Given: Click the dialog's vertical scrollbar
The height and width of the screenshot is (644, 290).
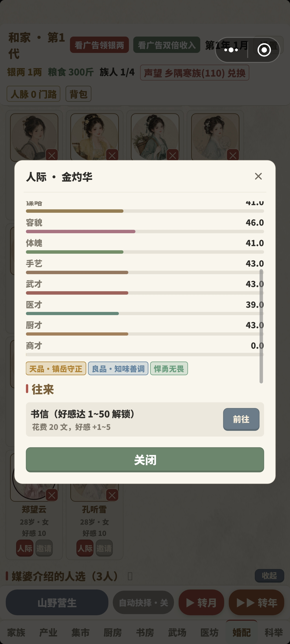Looking at the screenshot, I should pyautogui.click(x=261, y=326).
